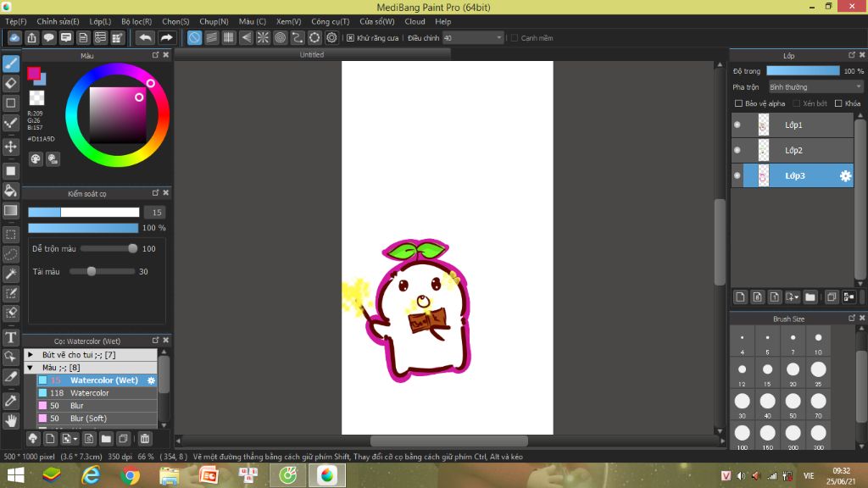Enable the Xén bớt checkbox

click(797, 103)
